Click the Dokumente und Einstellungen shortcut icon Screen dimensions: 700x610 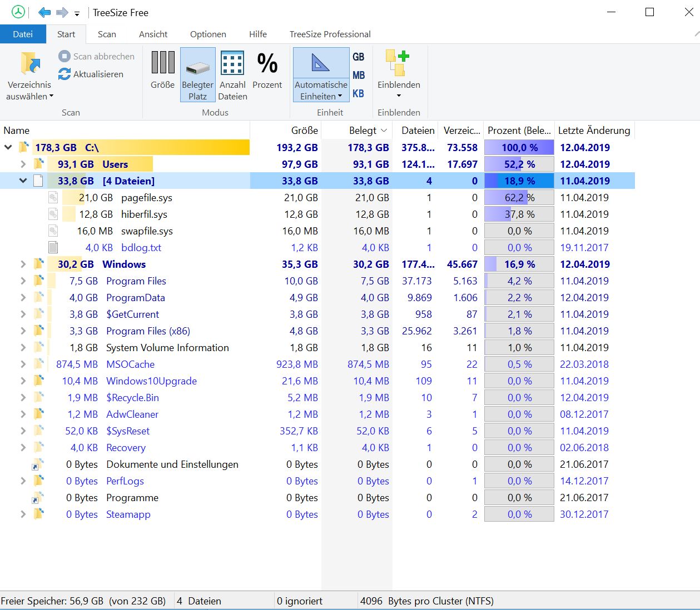coord(37,464)
